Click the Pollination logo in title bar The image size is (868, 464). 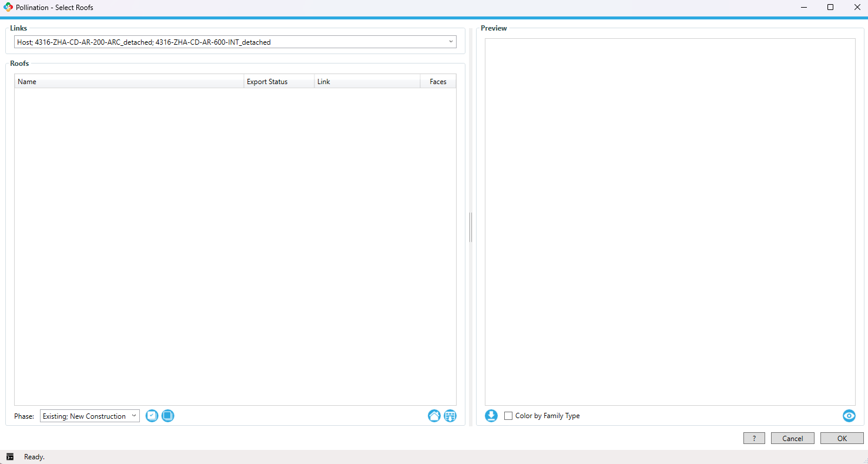tap(8, 8)
